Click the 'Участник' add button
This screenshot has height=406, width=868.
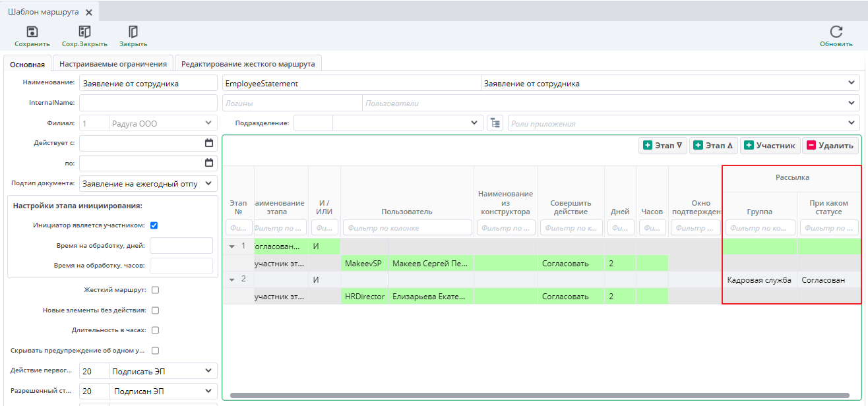click(x=770, y=146)
